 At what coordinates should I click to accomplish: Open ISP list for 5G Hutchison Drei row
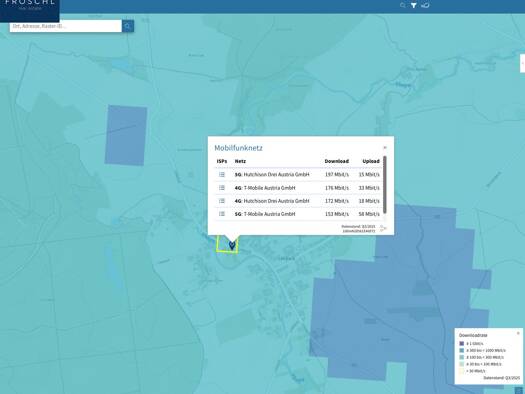tap(222, 174)
